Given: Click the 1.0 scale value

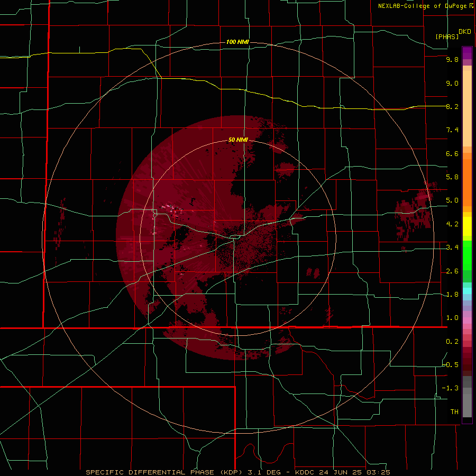Looking at the screenshot, I should pos(452,318).
